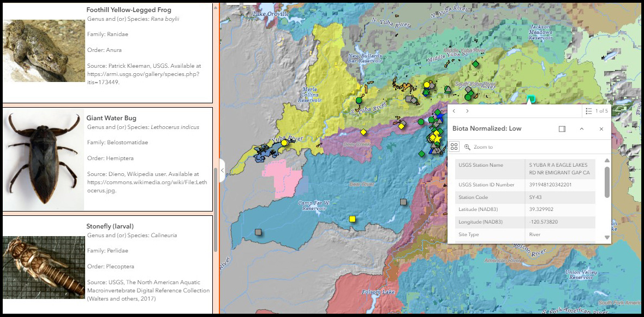Screen dimensions: 644x317
Task: Select green diamond marker below Middle Yuba River
Action: coord(475,64)
